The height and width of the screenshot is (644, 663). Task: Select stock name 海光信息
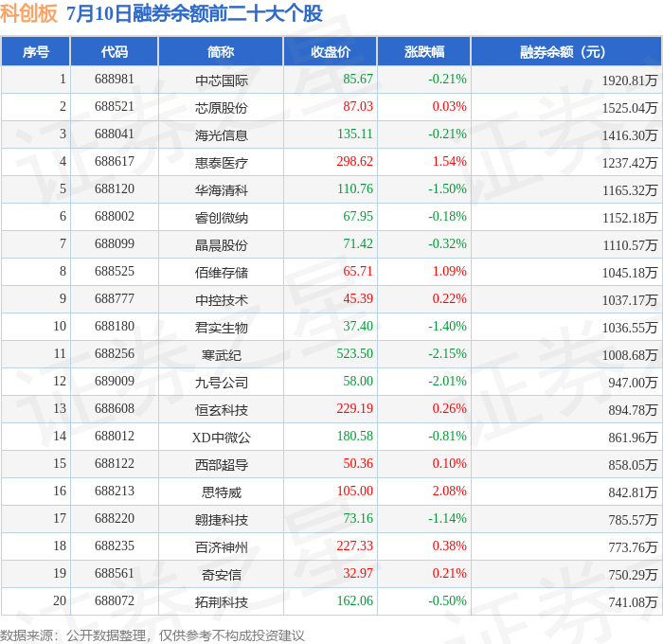(x=221, y=135)
